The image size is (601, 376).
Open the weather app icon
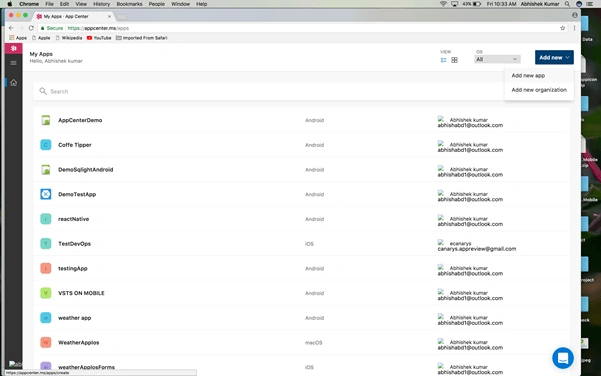pyautogui.click(x=46, y=318)
